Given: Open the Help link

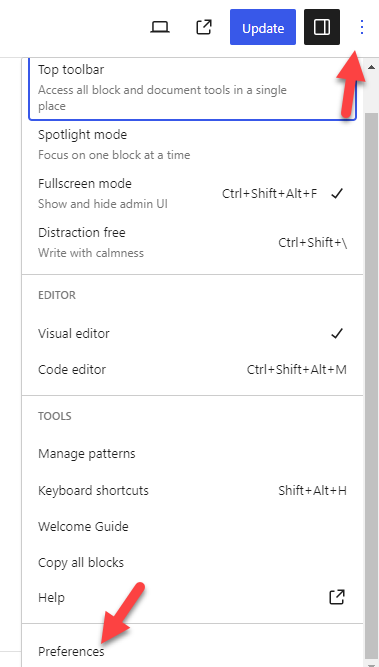Looking at the screenshot, I should (192, 597).
